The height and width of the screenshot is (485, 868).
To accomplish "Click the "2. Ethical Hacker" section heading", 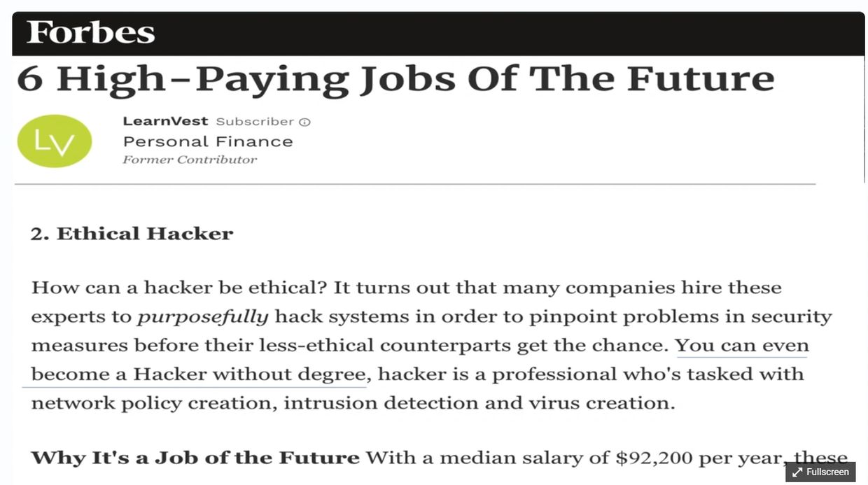I will pyautogui.click(x=132, y=234).
